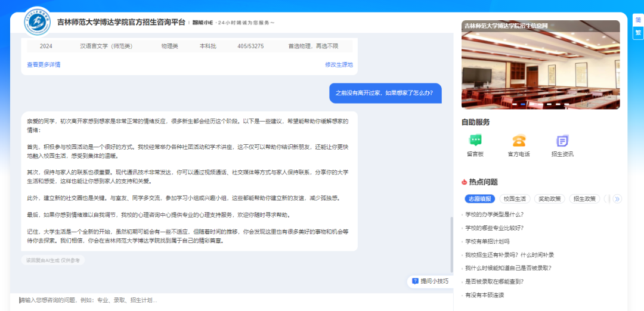Open question 学校有单招计划吗

(x=487, y=241)
